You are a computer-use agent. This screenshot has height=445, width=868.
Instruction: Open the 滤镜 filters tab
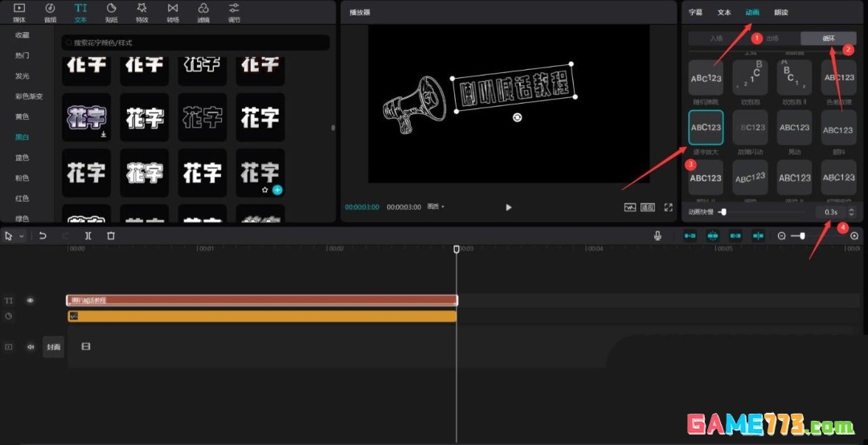coord(203,12)
